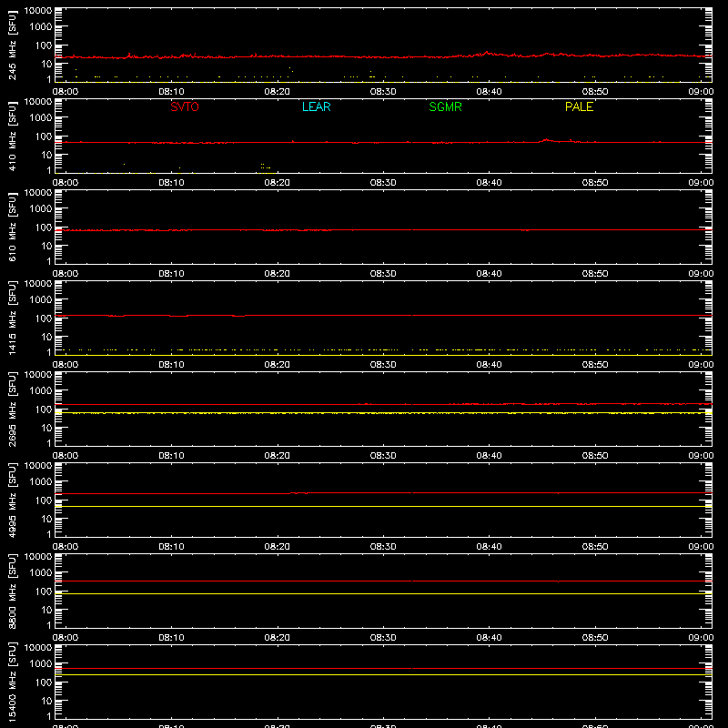The width and height of the screenshot is (728, 728).
Task: Click the 08:30 label under the 4995 MHz plot
Action: pyautogui.click(x=383, y=547)
